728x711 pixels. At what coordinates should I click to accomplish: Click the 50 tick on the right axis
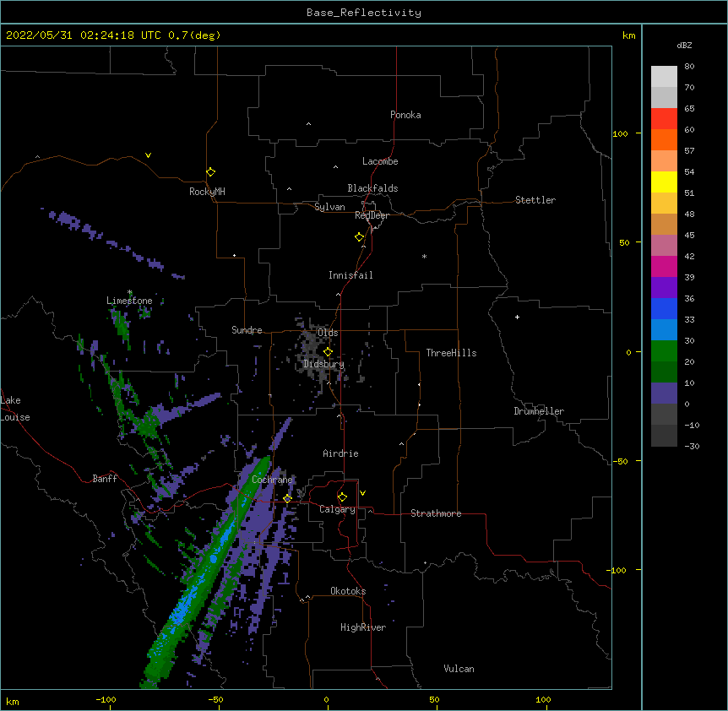tap(624, 242)
